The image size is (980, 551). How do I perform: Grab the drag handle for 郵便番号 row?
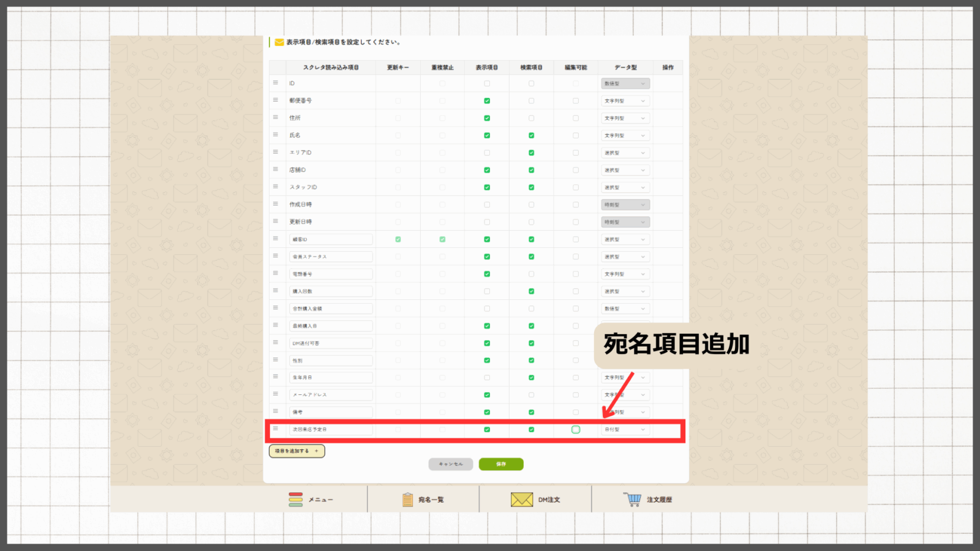point(276,100)
